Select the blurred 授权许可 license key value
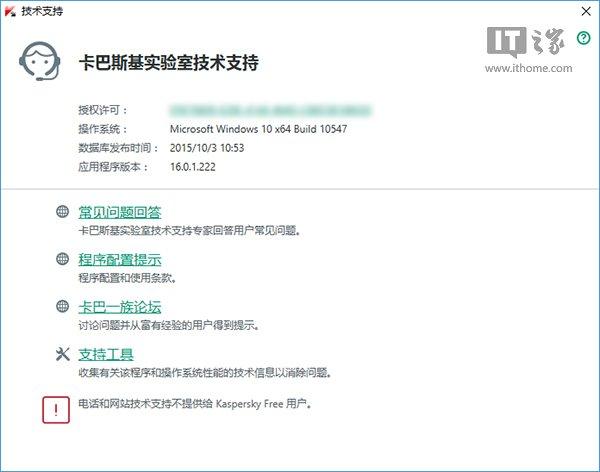Image resolution: width=600 pixels, height=472 pixels. click(271, 110)
